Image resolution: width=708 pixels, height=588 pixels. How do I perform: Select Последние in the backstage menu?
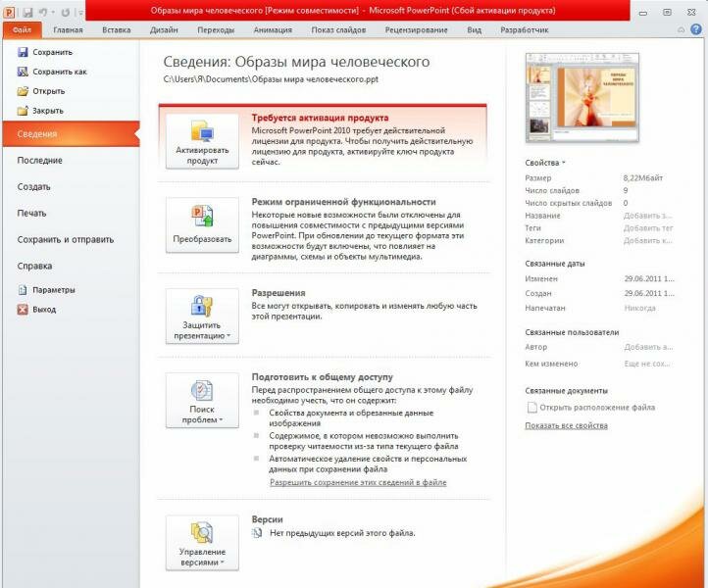coord(72,160)
